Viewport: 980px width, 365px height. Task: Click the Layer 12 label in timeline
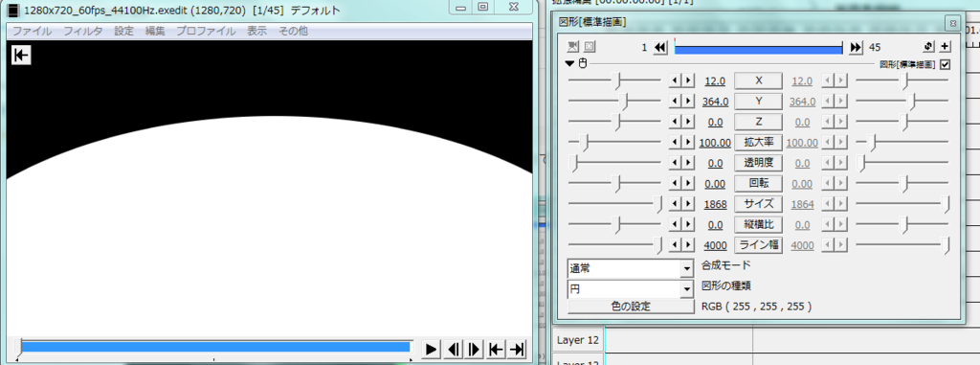click(x=578, y=341)
